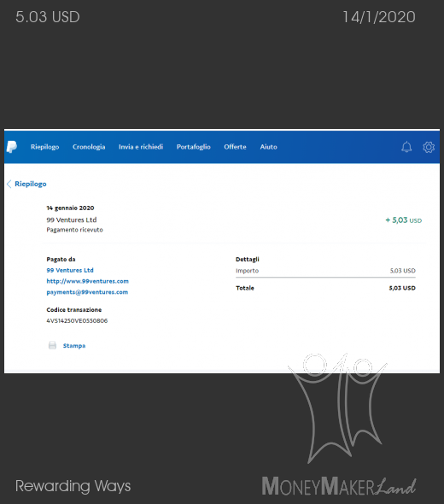Click the 5.03 USD header caption

48,17
